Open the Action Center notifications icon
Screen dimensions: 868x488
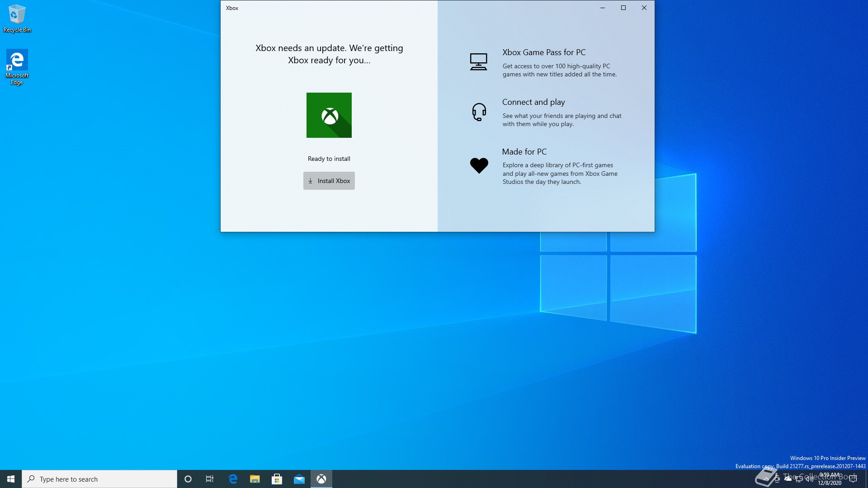pyautogui.click(x=853, y=479)
